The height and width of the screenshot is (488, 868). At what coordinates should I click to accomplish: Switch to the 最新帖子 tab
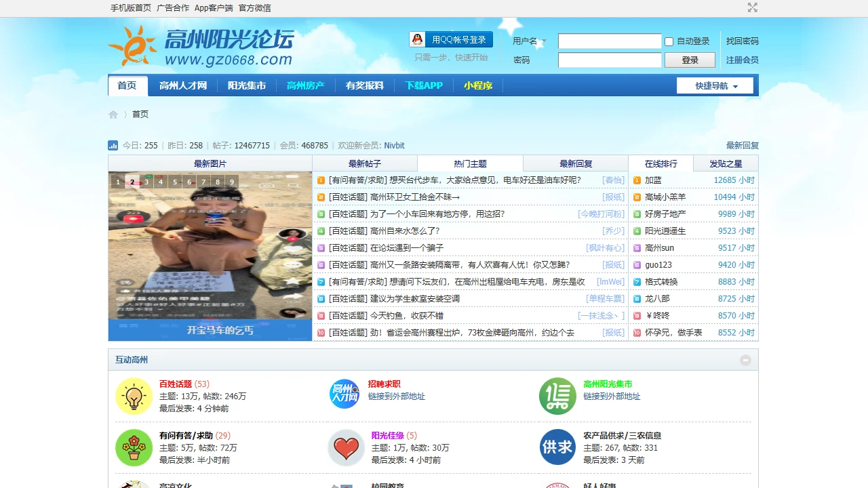coord(365,163)
